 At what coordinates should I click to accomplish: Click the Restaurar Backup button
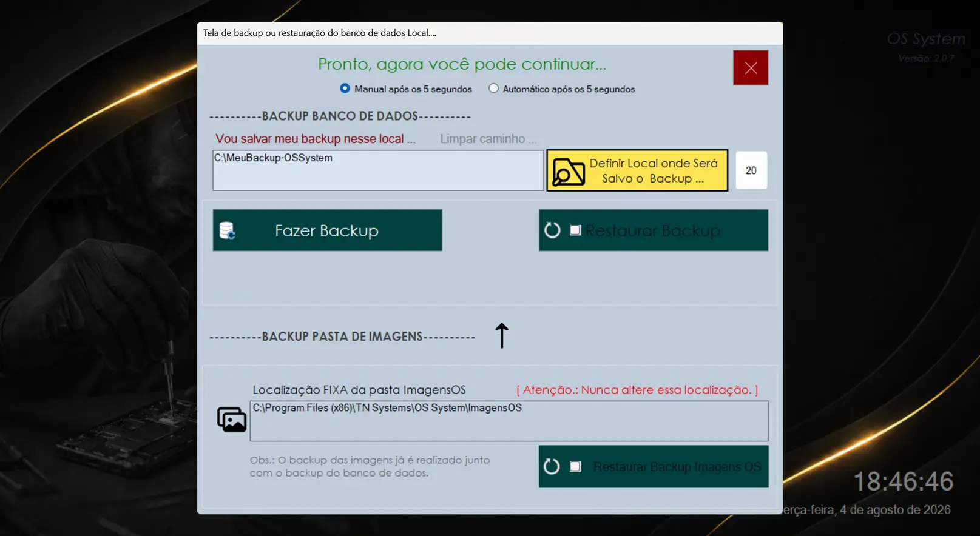pyautogui.click(x=654, y=230)
